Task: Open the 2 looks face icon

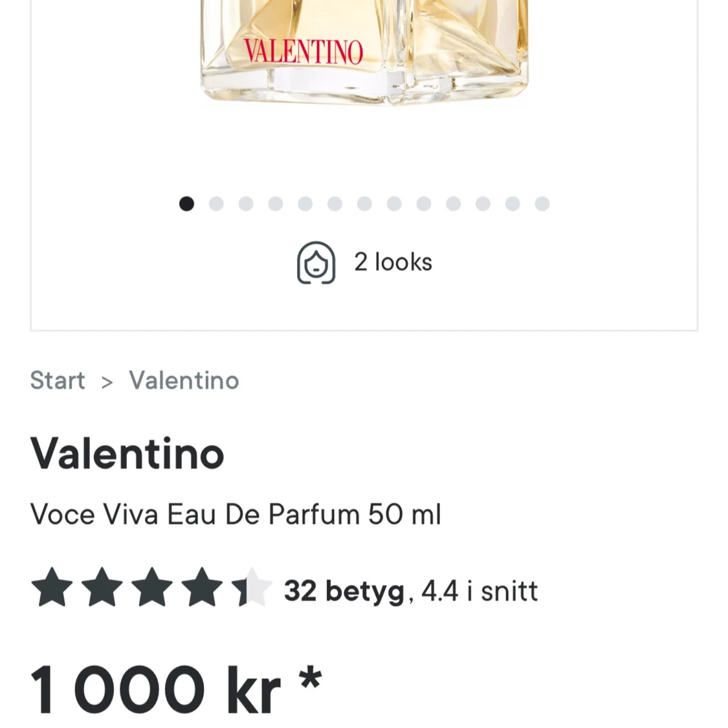Action: point(316,262)
